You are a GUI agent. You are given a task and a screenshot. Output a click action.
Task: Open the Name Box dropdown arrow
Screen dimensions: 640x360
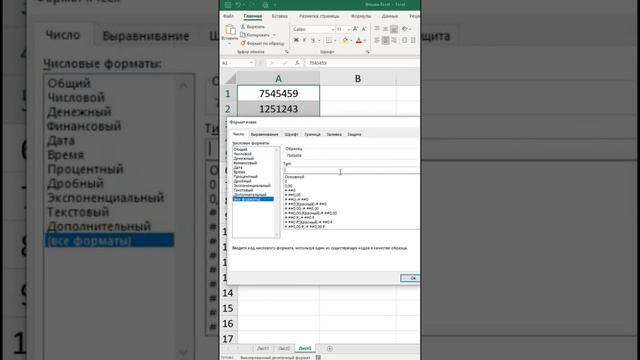[x=251, y=62]
